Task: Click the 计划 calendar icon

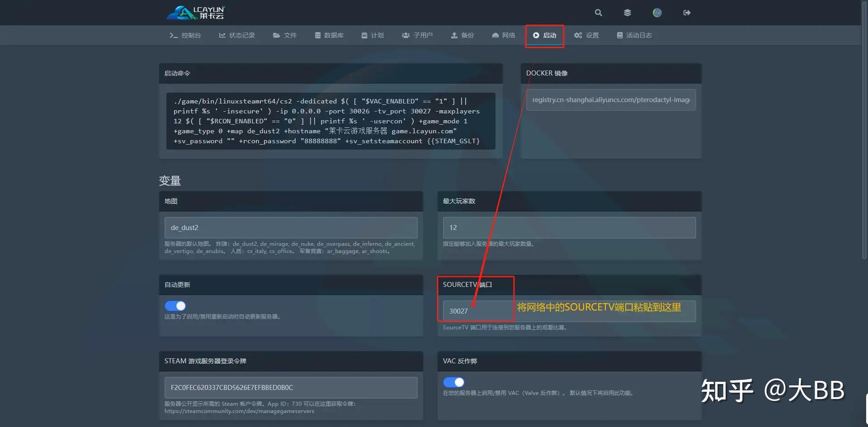Action: (x=372, y=35)
